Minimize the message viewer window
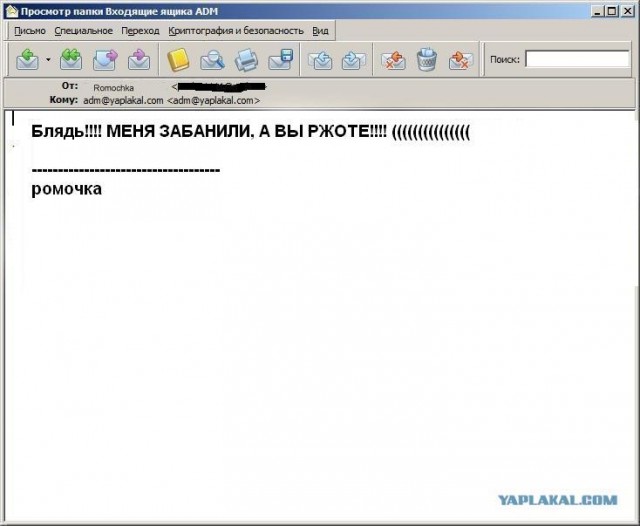The image size is (640, 526). coord(597,11)
